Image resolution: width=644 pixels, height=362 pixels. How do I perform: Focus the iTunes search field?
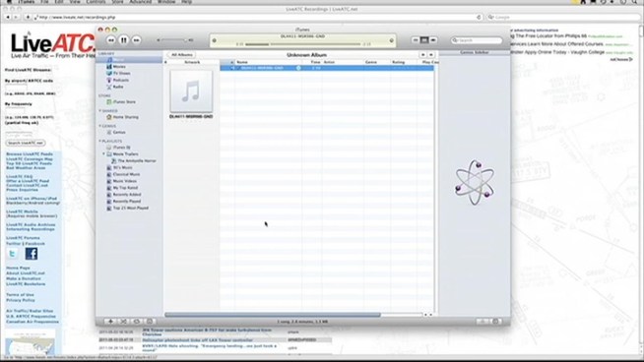(477, 40)
